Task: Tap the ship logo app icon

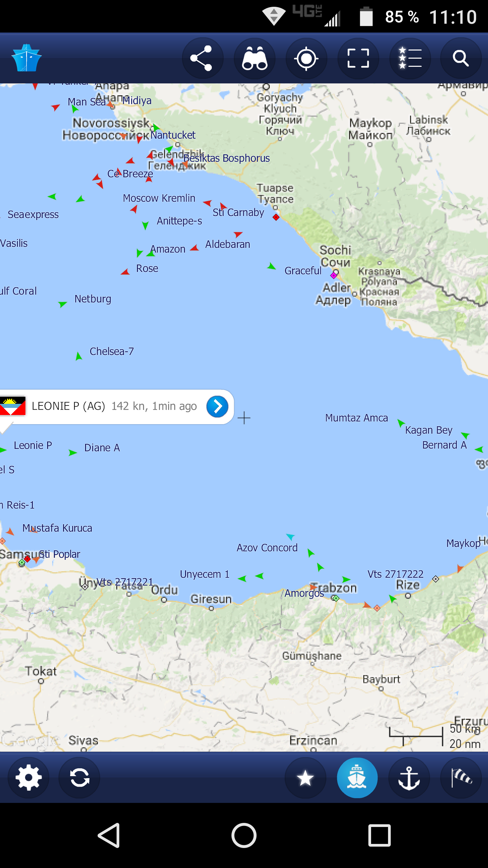Action: point(26,58)
